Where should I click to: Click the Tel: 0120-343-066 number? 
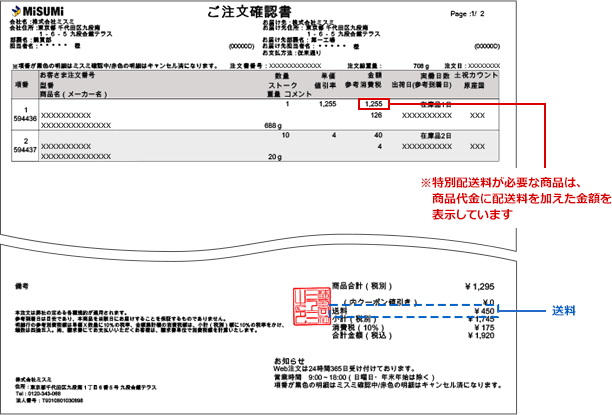(38, 394)
